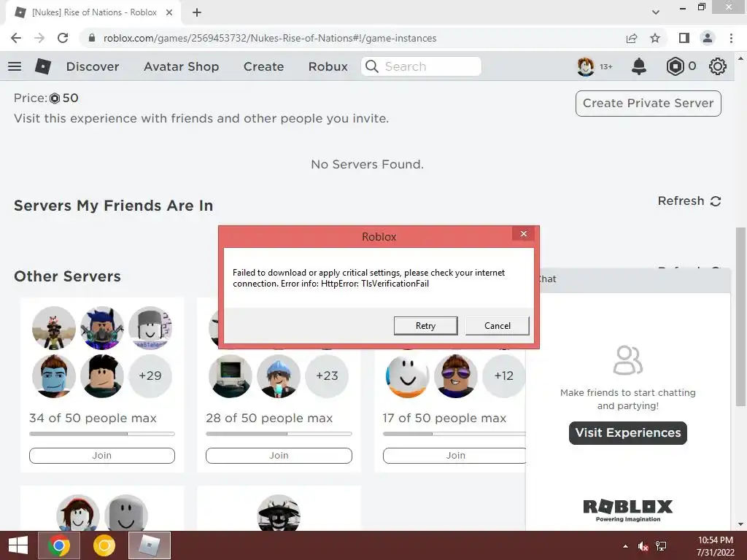Click Cancel in the Roblox error dialog
Screen dimensions: 747x560
pos(498,326)
